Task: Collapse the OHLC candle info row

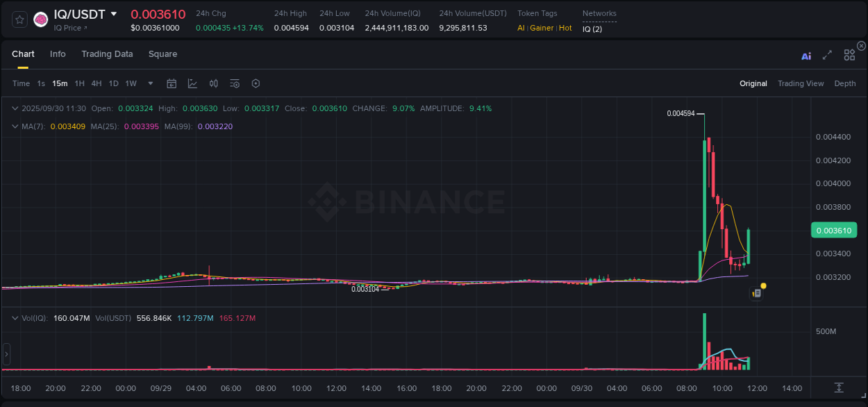Action: coord(15,108)
